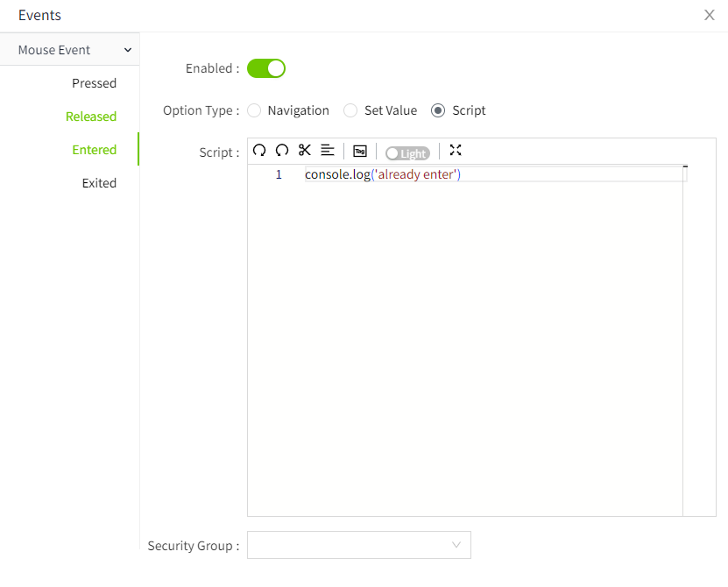The image size is (728, 587).
Task: Close the Events dialog
Action: [x=710, y=15]
